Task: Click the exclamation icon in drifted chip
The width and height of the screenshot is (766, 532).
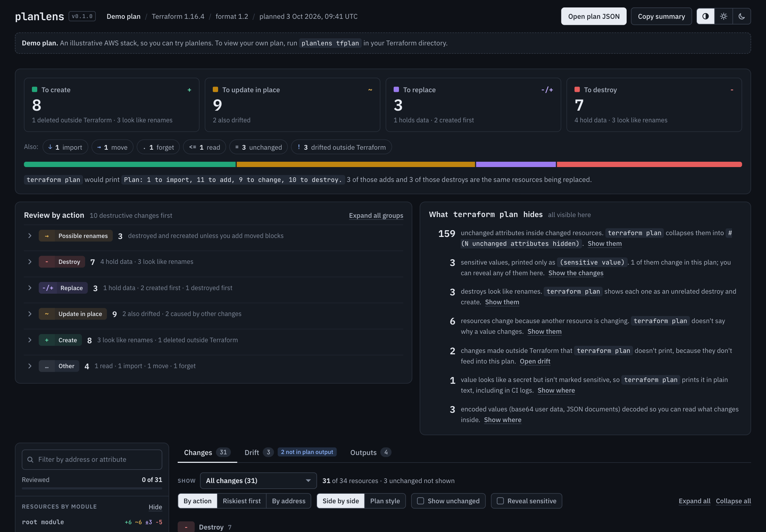Action: coord(299,147)
